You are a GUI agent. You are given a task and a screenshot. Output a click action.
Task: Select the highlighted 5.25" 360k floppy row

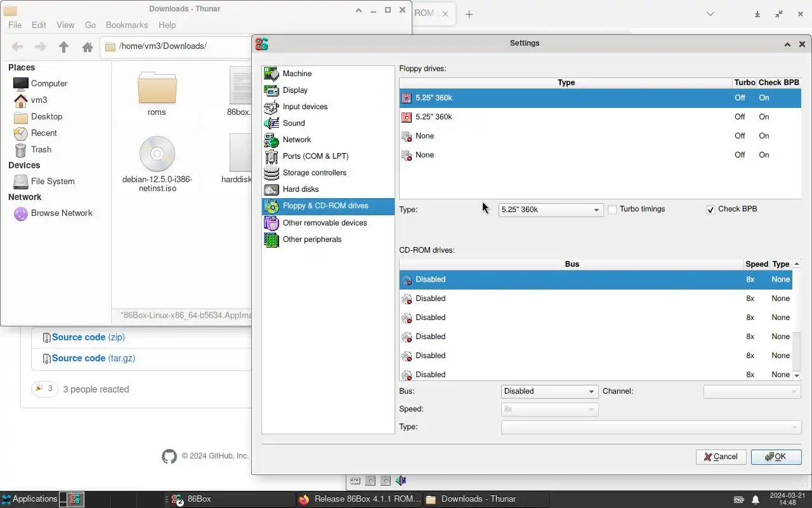600,98
